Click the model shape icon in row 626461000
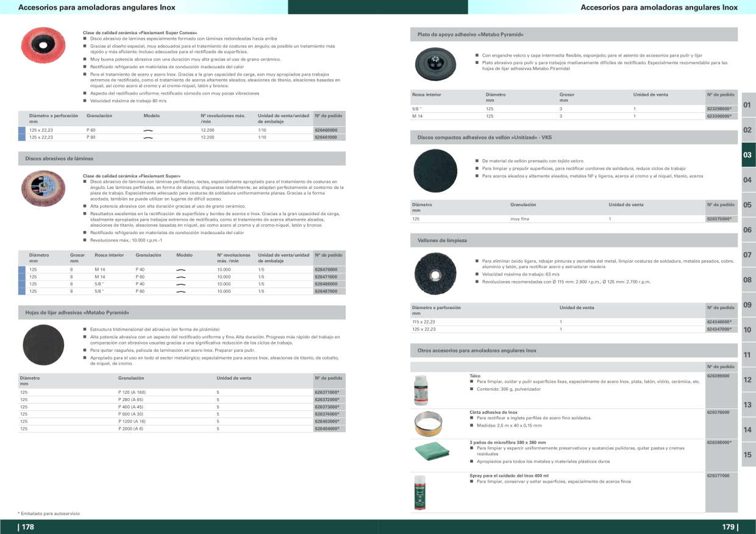This screenshot has height=534, width=756. pyautogui.click(x=148, y=138)
